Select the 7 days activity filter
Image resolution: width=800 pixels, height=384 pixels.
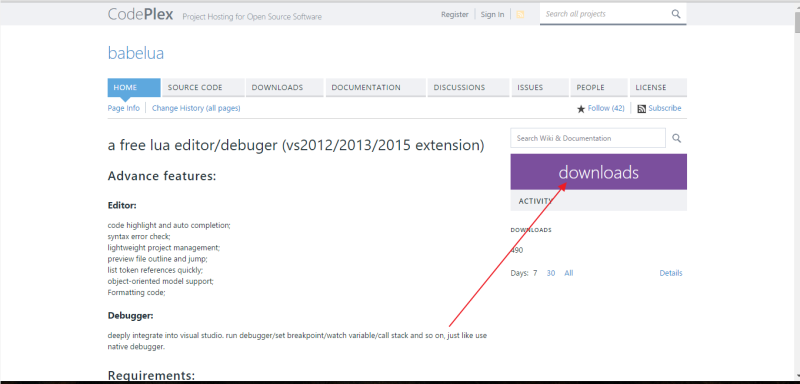click(x=535, y=273)
